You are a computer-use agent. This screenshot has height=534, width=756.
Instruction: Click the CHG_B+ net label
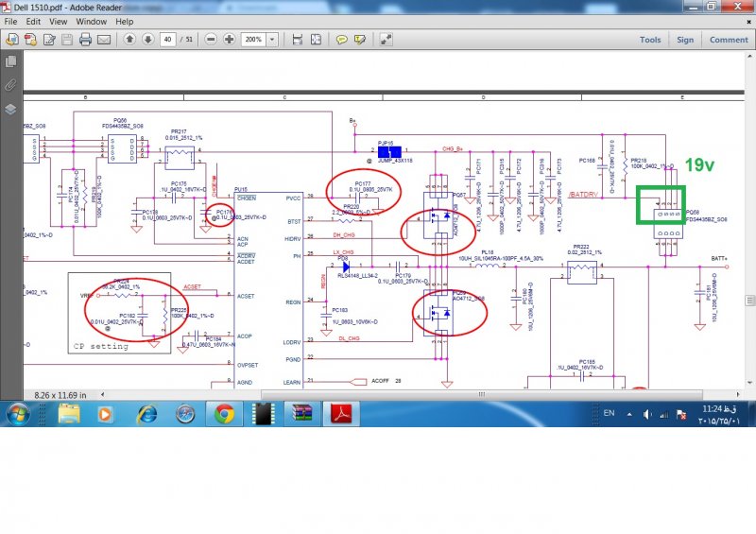[453, 149]
